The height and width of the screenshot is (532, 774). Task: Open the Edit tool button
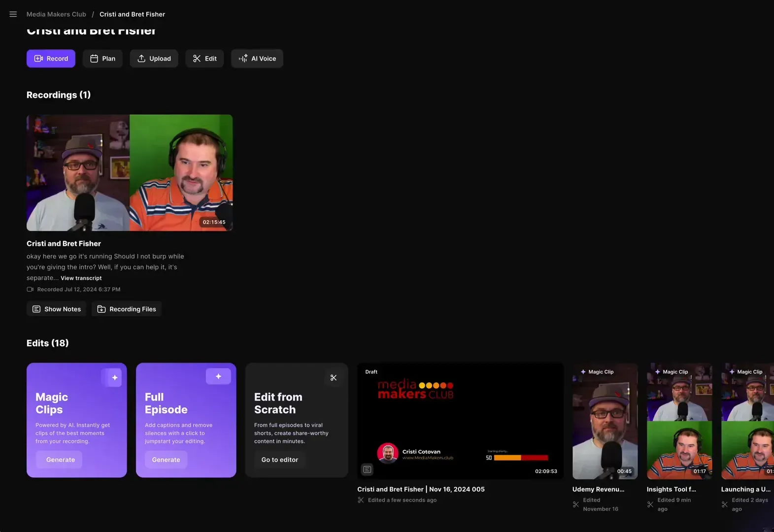pyautogui.click(x=204, y=59)
